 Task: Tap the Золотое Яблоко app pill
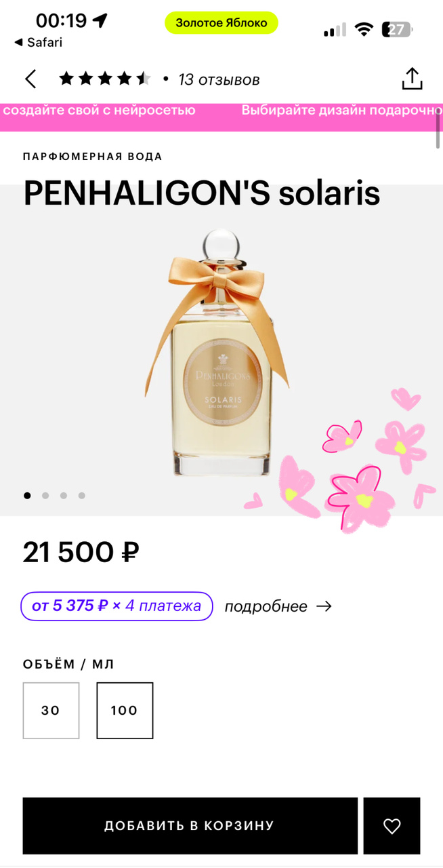coord(221,23)
